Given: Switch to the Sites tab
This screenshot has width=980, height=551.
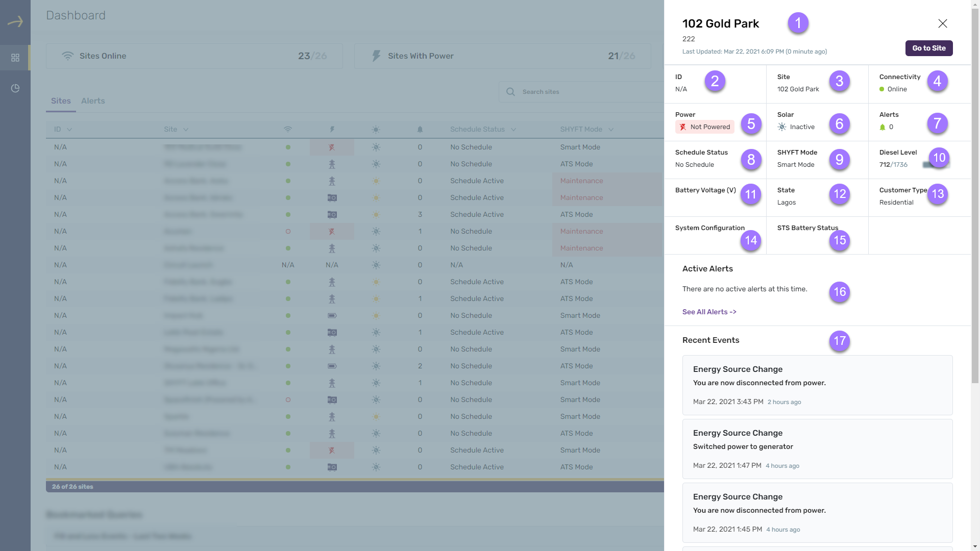Looking at the screenshot, I should click(x=61, y=101).
